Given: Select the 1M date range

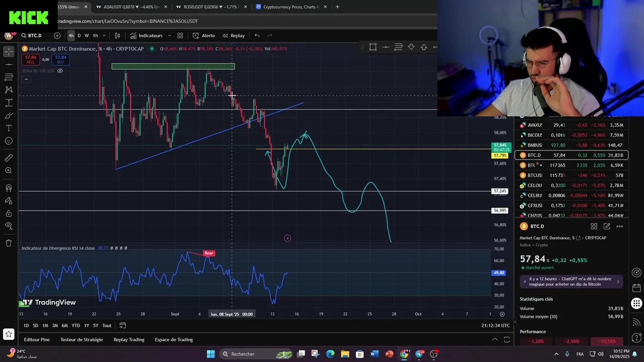Looking at the screenshot, I should [x=45, y=326].
